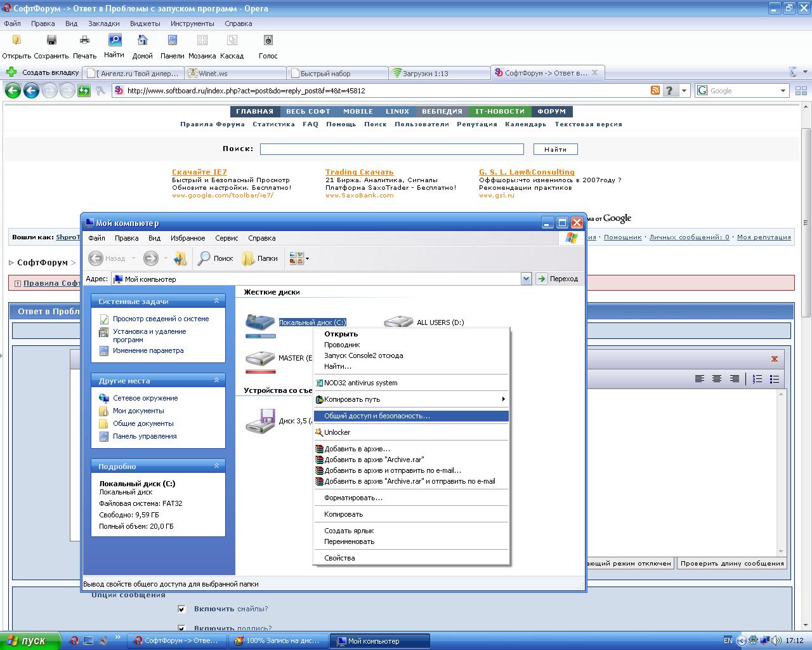The height and width of the screenshot is (650, 812).
Task: Click forum search input field
Action: (391, 149)
